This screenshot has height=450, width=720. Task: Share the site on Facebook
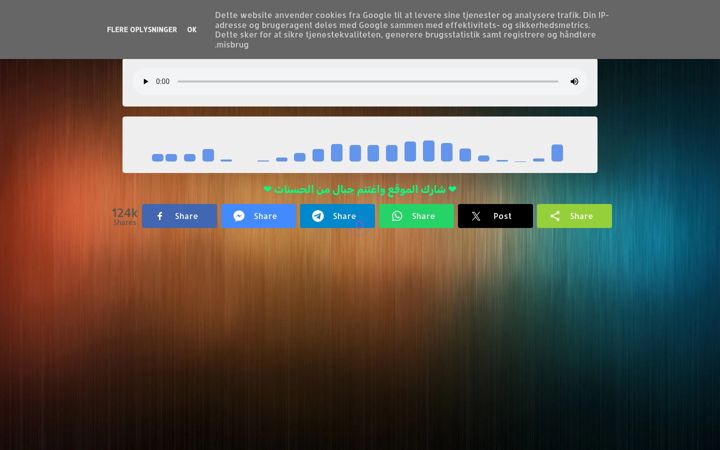click(x=179, y=216)
